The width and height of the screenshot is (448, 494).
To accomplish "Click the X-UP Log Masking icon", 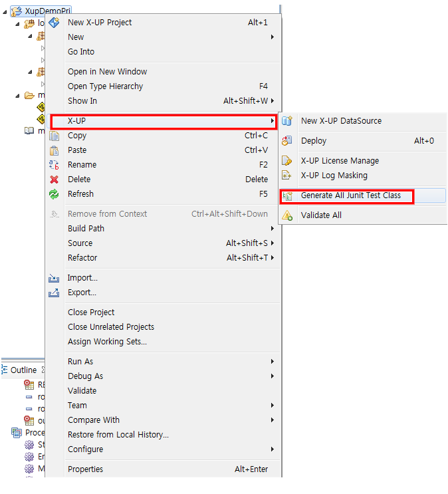I will pos(287,176).
